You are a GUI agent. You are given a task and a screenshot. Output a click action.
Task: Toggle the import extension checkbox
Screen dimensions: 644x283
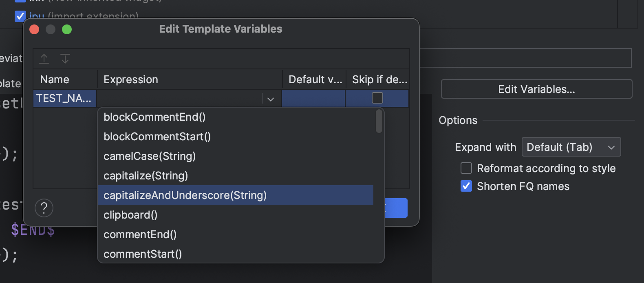(20, 16)
